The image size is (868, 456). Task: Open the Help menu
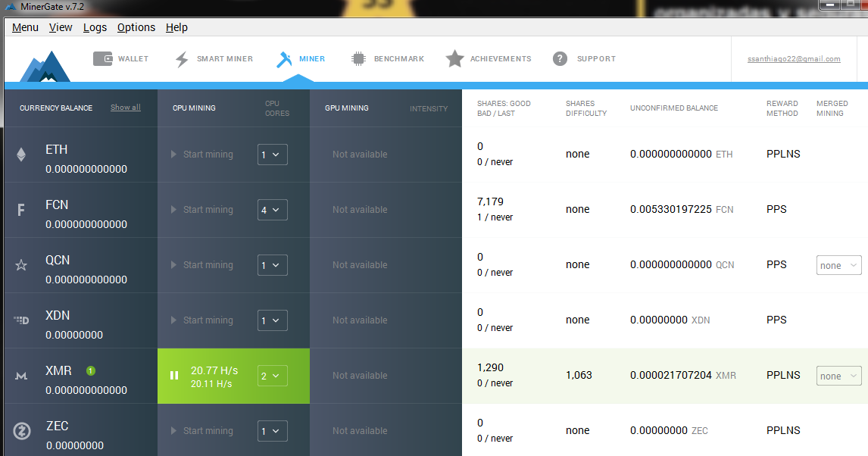point(176,27)
